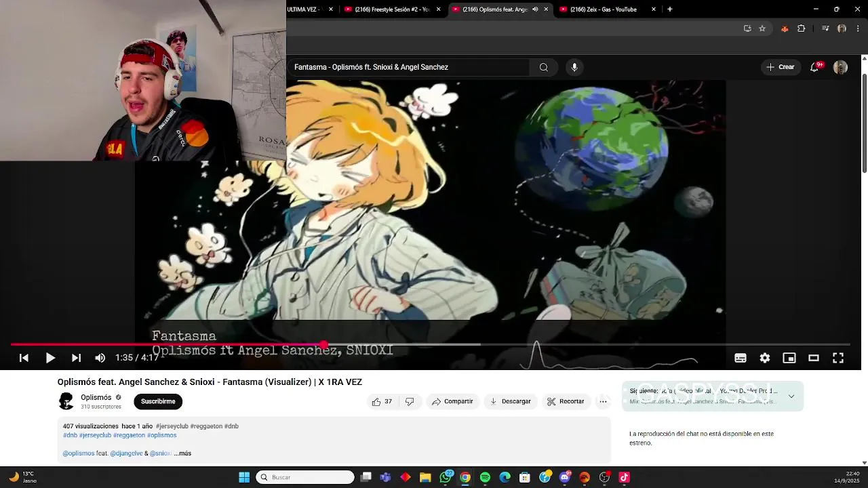Bookmark this page with star icon
The image size is (868, 488).
[x=762, y=28]
